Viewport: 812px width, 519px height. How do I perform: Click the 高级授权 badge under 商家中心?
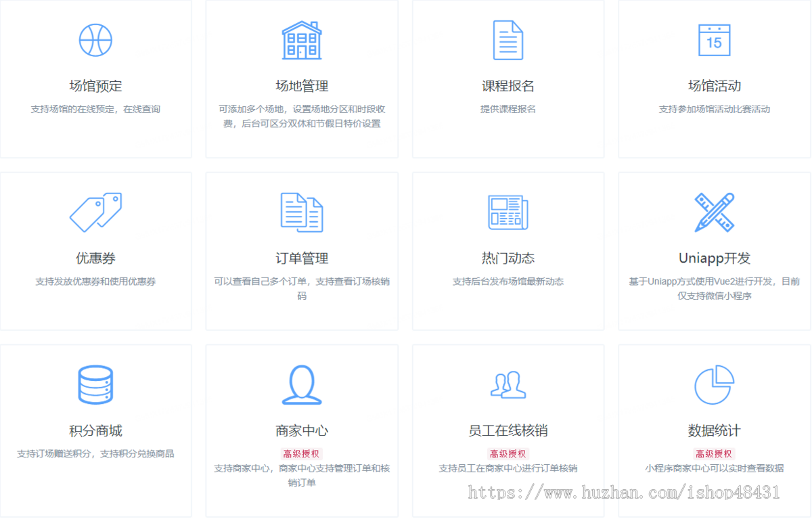pyautogui.click(x=302, y=454)
